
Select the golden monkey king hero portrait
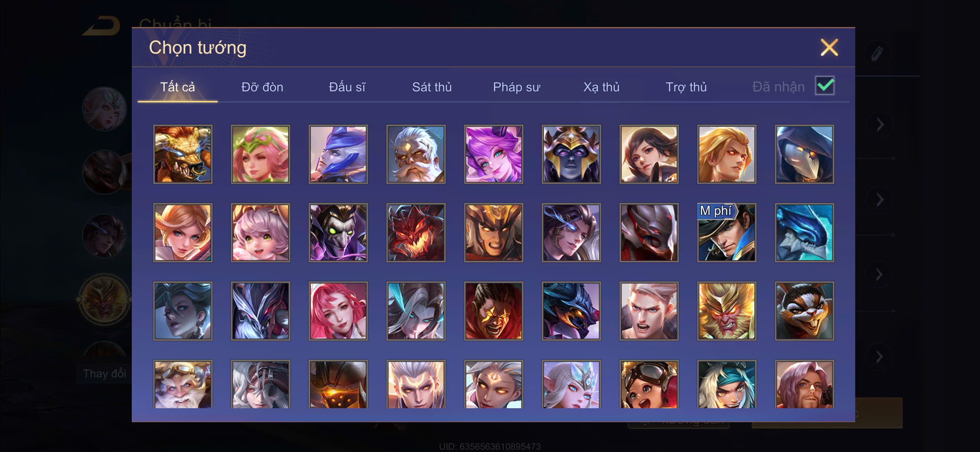point(727,311)
